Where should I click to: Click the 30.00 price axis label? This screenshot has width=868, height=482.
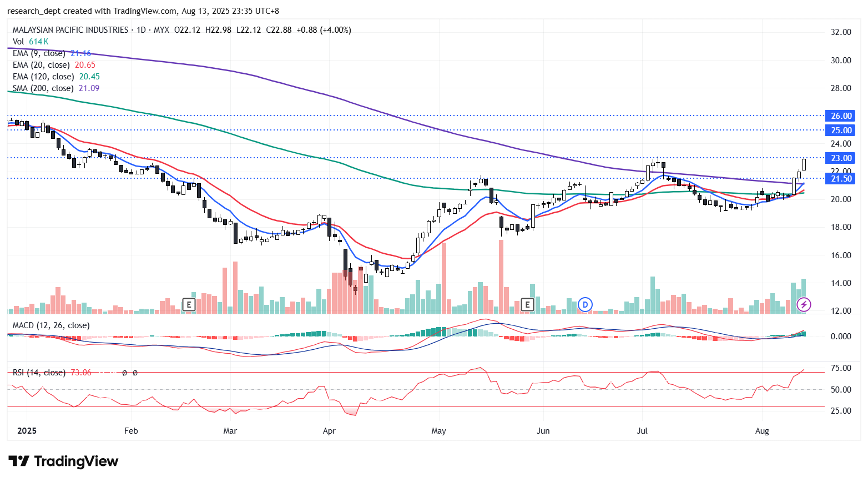[841, 61]
